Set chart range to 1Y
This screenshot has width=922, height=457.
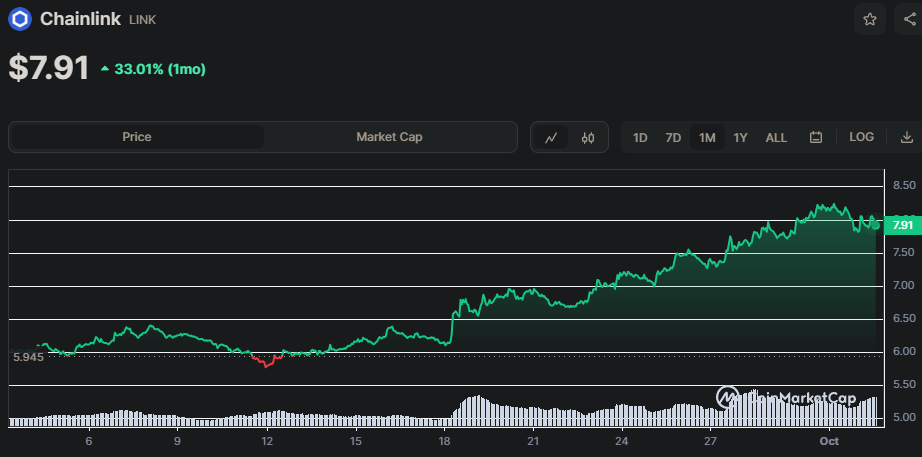pyautogui.click(x=740, y=138)
